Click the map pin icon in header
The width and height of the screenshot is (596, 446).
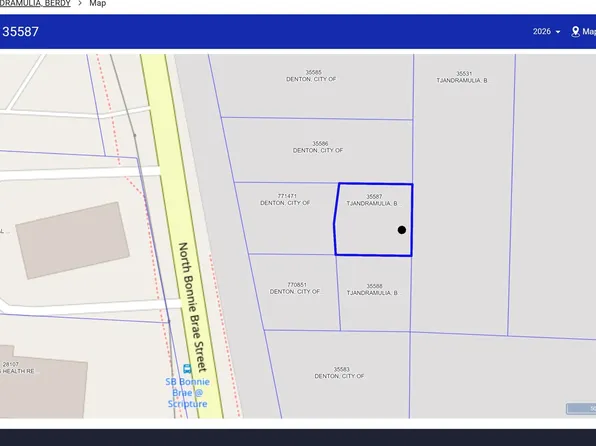click(575, 32)
